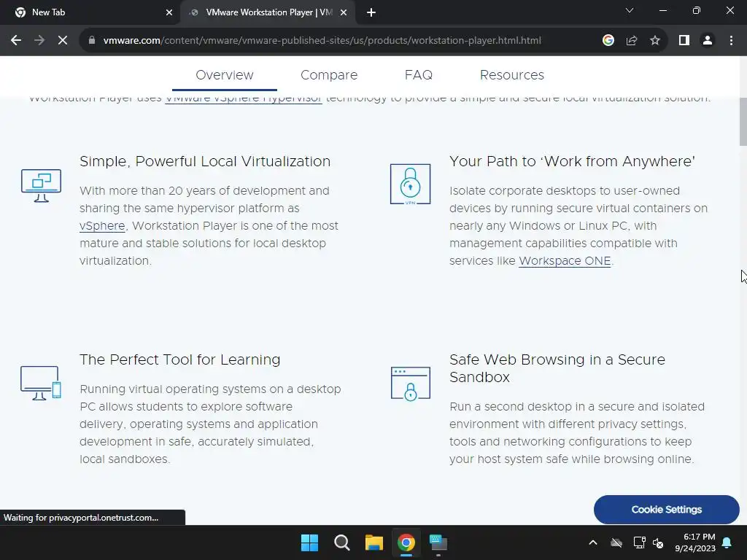747x560 pixels.
Task: Open the network tray icon
Action: pos(639,542)
